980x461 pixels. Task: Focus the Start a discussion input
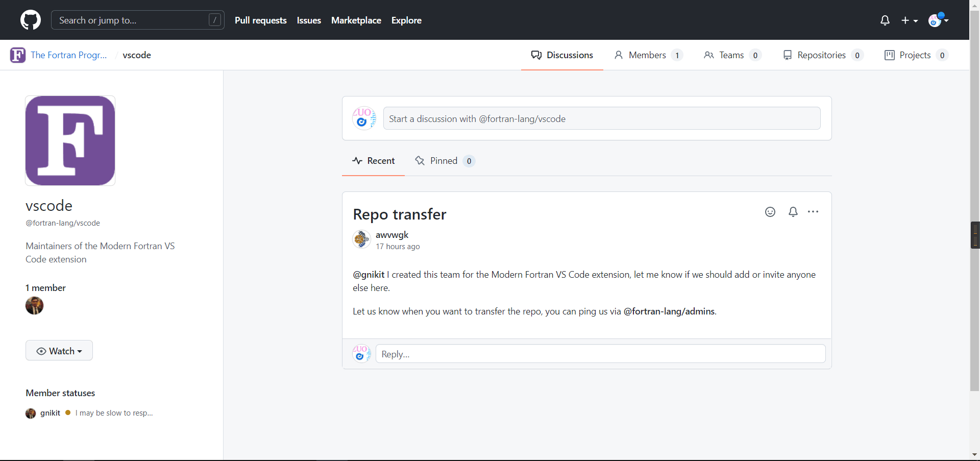click(x=602, y=118)
